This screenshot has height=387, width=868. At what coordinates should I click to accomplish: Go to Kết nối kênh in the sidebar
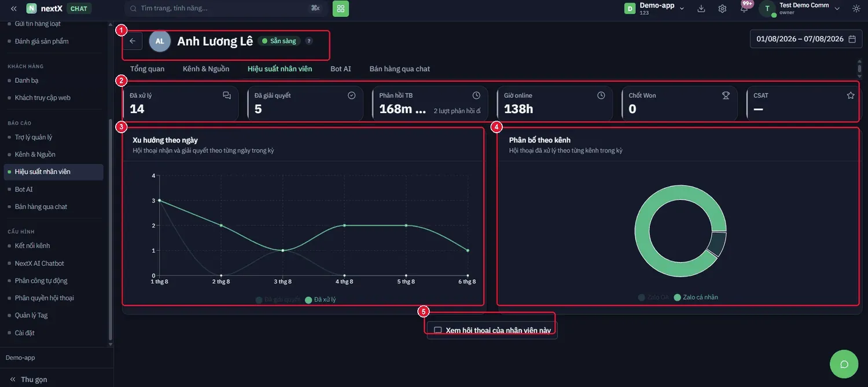click(32, 246)
